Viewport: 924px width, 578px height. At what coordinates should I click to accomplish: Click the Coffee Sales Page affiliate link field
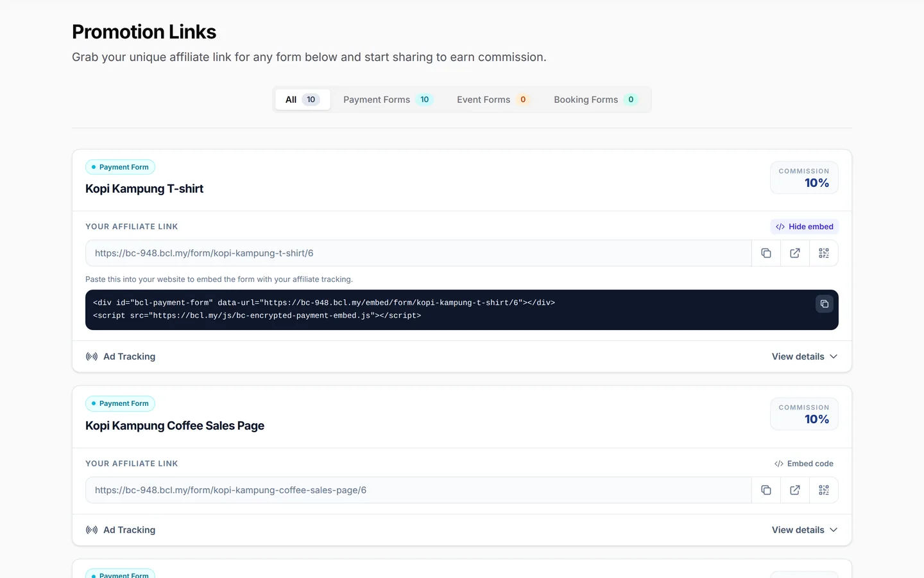point(418,490)
